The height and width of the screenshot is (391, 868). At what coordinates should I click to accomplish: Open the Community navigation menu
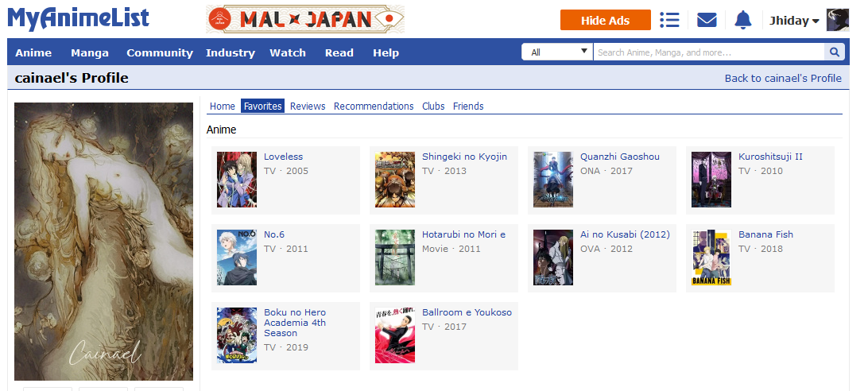[x=160, y=52]
